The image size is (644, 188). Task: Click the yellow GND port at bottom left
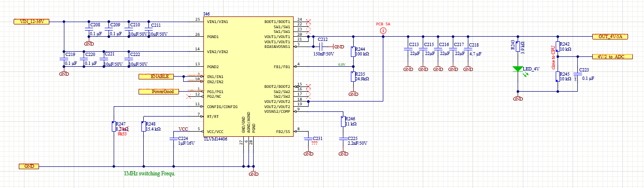coord(29,166)
